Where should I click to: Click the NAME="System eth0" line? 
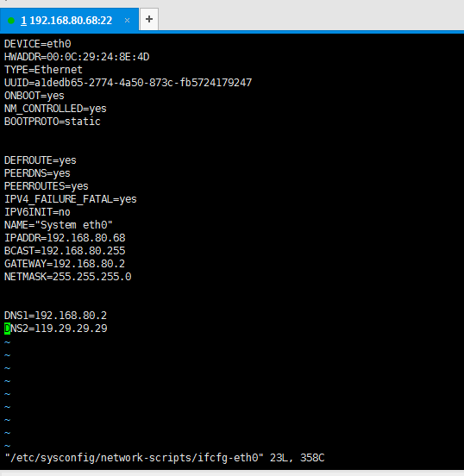point(59,225)
